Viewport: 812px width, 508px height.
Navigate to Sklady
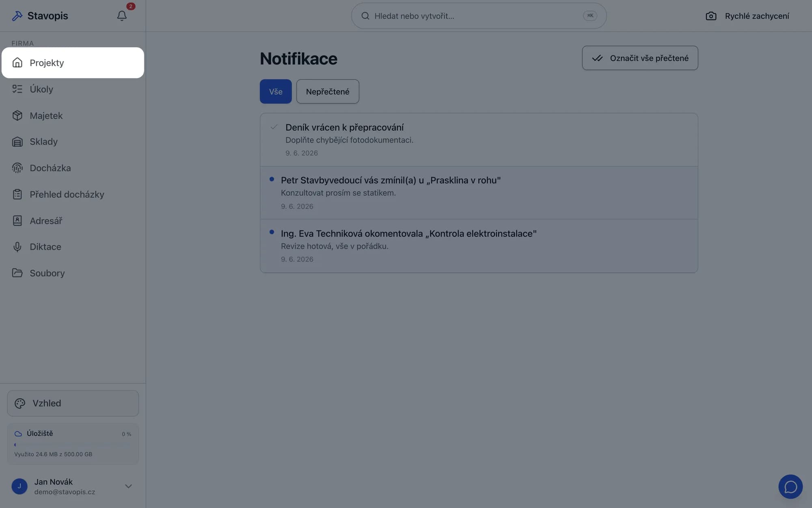tap(73, 142)
